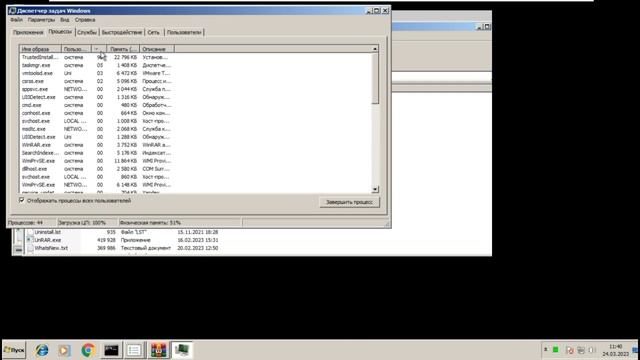The height and width of the screenshot is (360, 640).
Task: Click the process list scroll-up arrow
Action: [375, 49]
